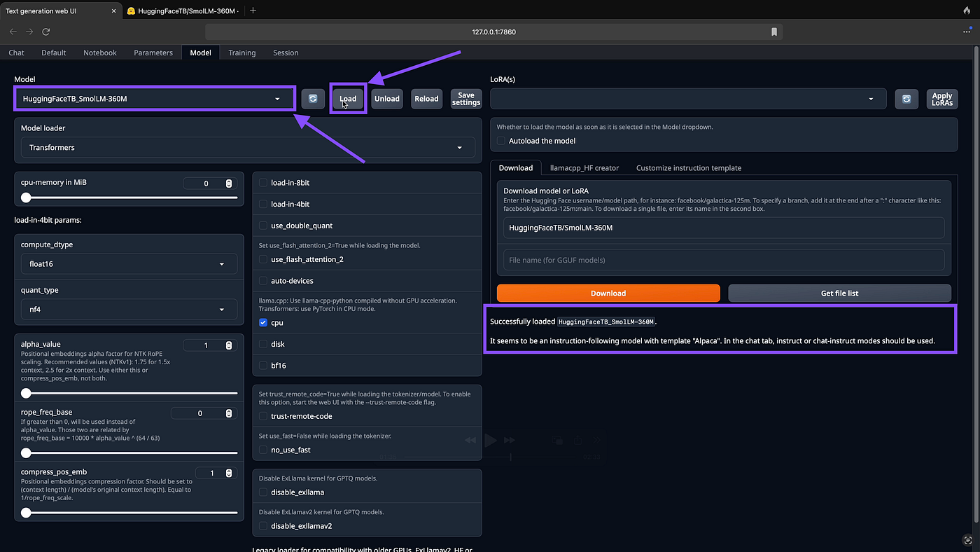Click the alpha_value slider
This screenshot has width=980, height=552.
129,394
